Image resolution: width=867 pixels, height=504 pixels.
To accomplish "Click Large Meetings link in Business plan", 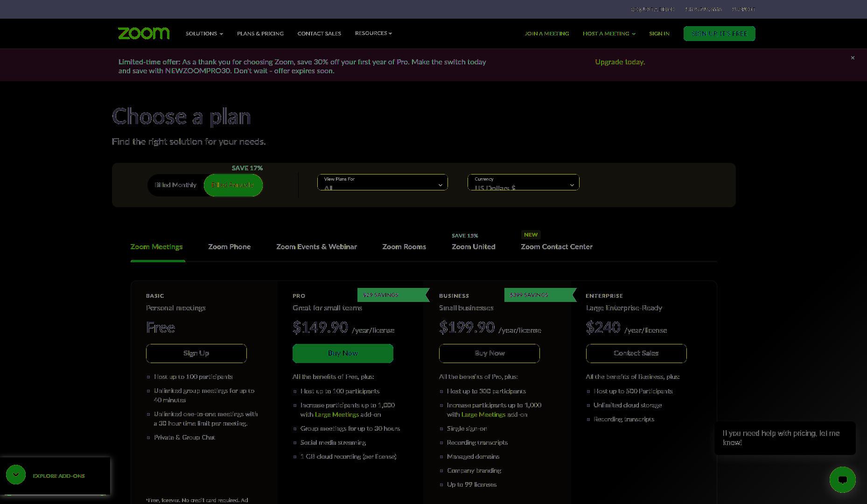I will click(483, 414).
